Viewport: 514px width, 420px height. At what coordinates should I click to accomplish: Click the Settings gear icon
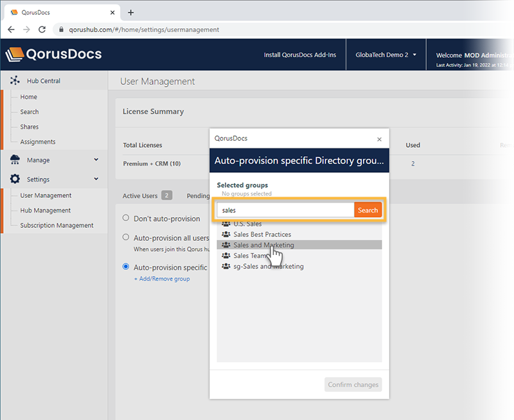pos(15,179)
